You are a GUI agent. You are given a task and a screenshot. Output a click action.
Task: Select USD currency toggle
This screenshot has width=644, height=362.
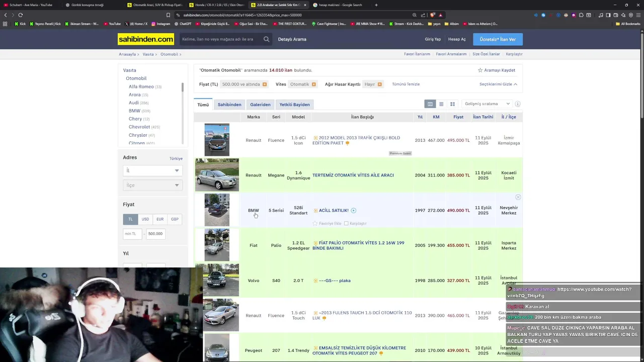[x=145, y=219]
